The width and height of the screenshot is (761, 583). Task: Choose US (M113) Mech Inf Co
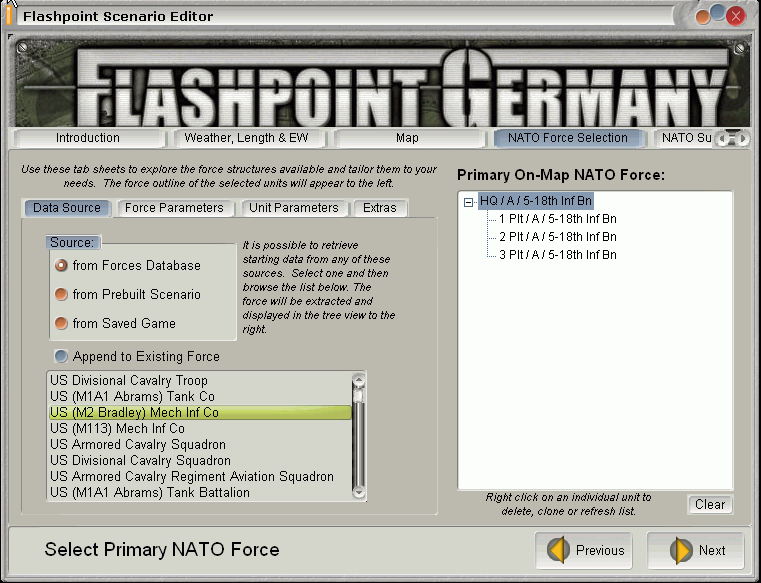click(x=200, y=429)
